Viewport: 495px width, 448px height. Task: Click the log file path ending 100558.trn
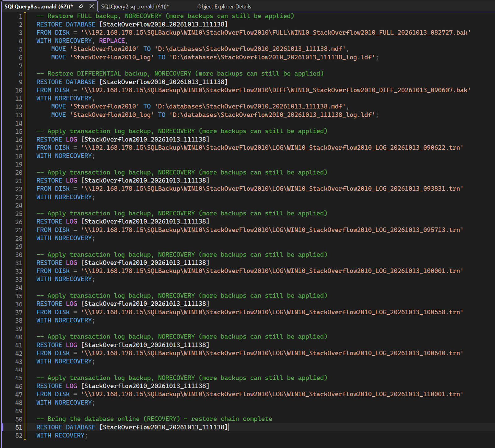pyautogui.click(x=272, y=312)
